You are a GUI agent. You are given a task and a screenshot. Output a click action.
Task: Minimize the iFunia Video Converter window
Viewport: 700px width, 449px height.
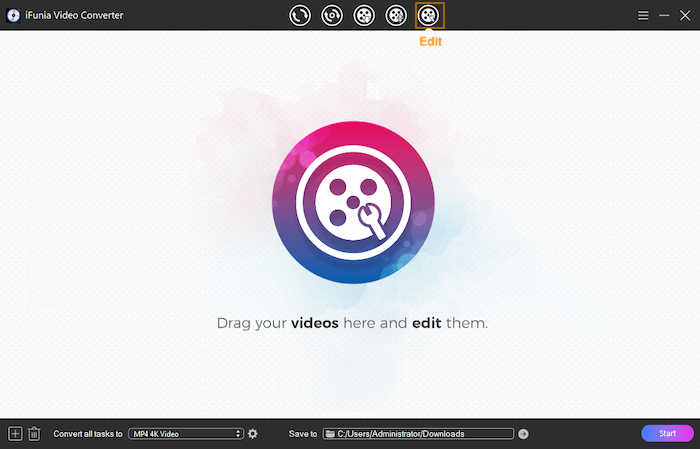(664, 15)
